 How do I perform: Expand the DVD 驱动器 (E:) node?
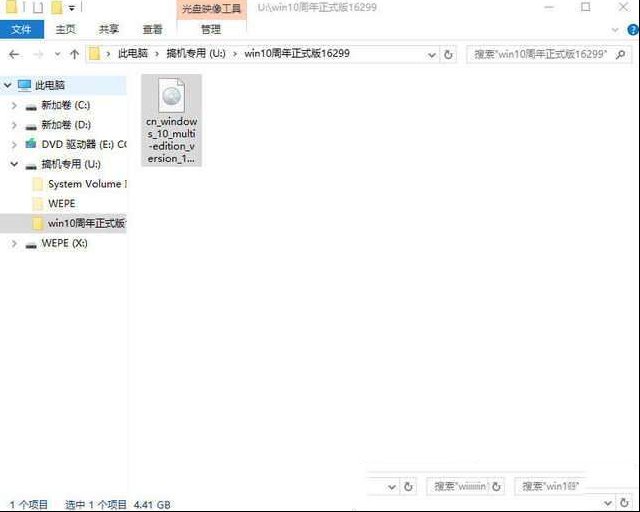(x=14, y=145)
